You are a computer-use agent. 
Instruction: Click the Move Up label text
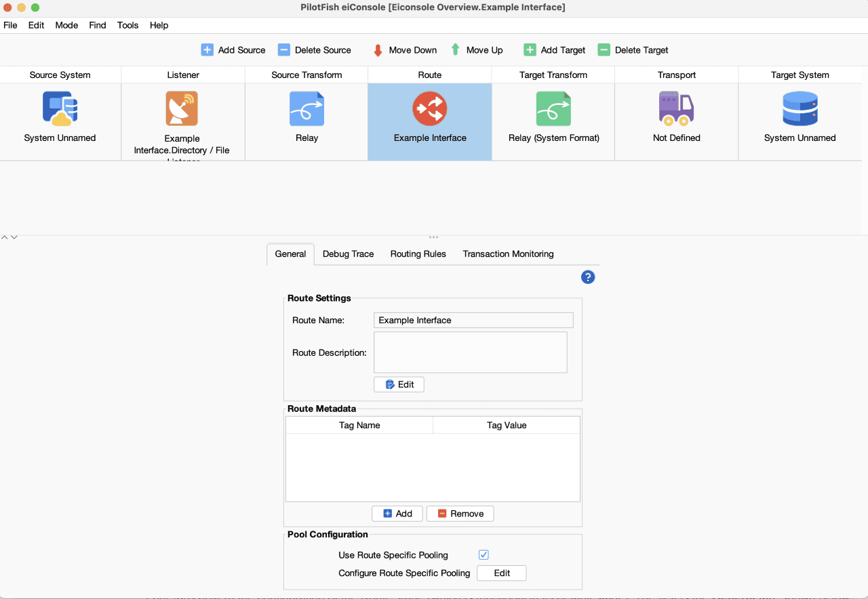[485, 50]
